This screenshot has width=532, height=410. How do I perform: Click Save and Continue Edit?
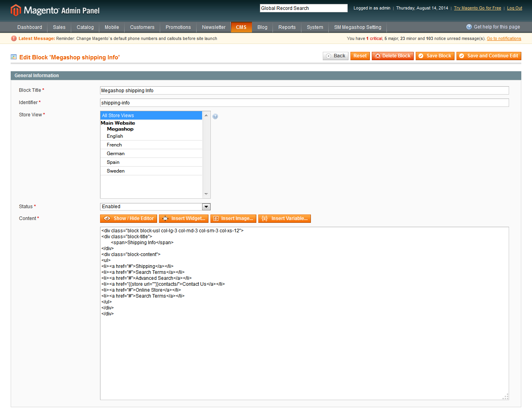[489, 56]
